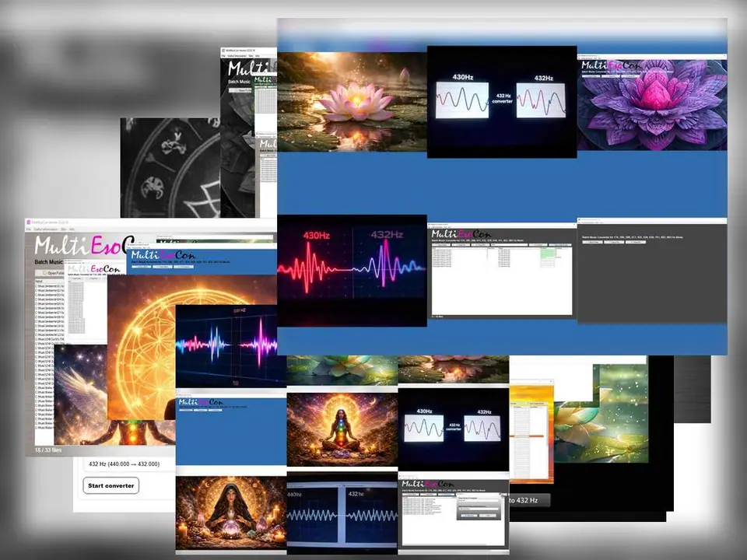Open the pink lotus on water image
Screen dimensions: 747x560
click(352, 101)
